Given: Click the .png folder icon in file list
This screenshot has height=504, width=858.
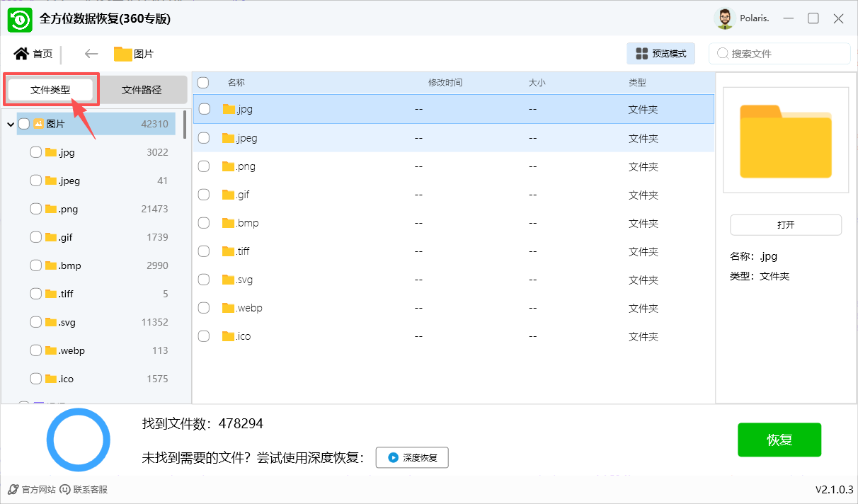Looking at the screenshot, I should (x=228, y=166).
